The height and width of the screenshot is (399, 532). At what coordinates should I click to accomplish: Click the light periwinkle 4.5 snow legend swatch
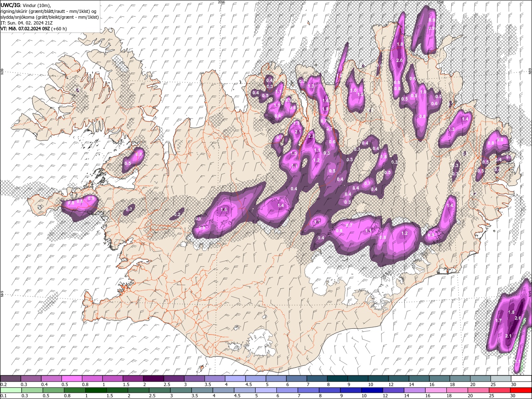[x=255, y=379]
